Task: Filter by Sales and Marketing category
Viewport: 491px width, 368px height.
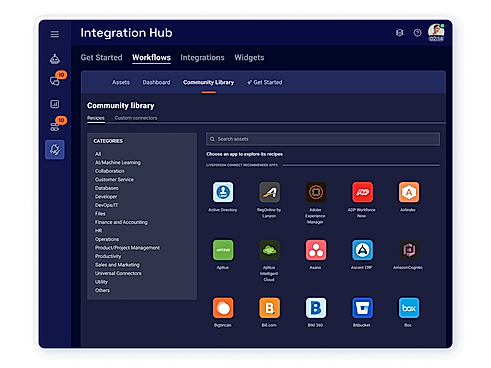Action: click(x=117, y=265)
